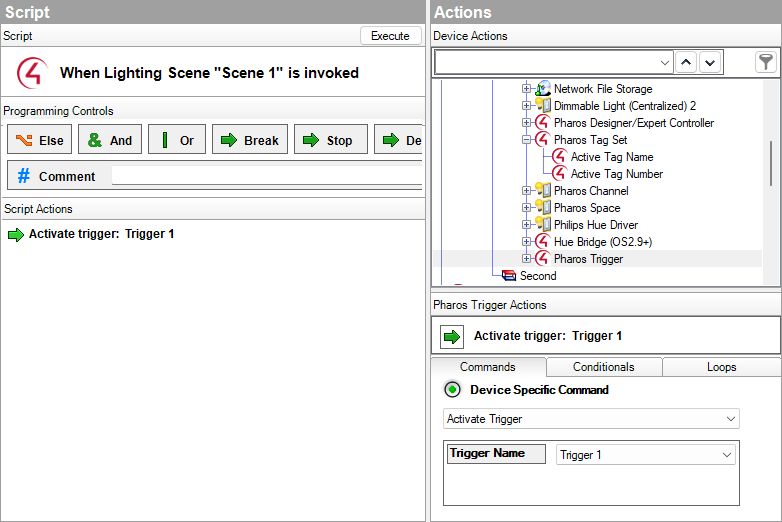Click the green arrow of the Activate trigger script action
The width and height of the screenshot is (782, 522).
click(x=16, y=234)
